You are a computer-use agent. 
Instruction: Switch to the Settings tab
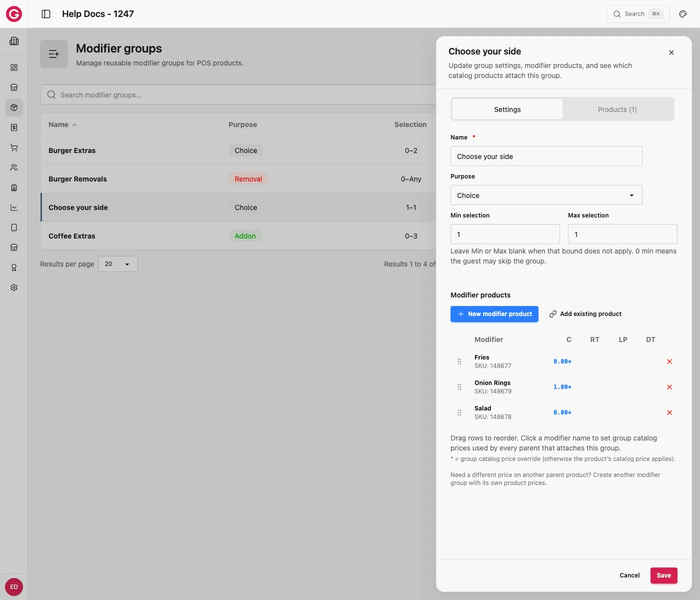507,109
